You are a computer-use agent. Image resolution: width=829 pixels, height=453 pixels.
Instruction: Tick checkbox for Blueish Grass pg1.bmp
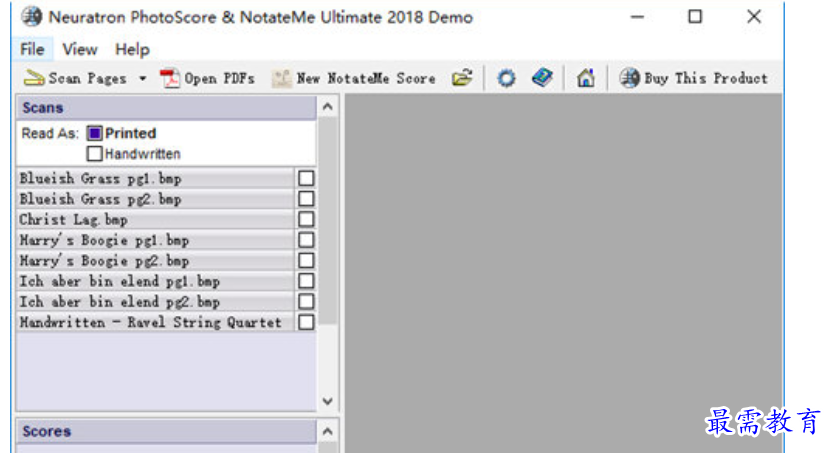point(306,178)
